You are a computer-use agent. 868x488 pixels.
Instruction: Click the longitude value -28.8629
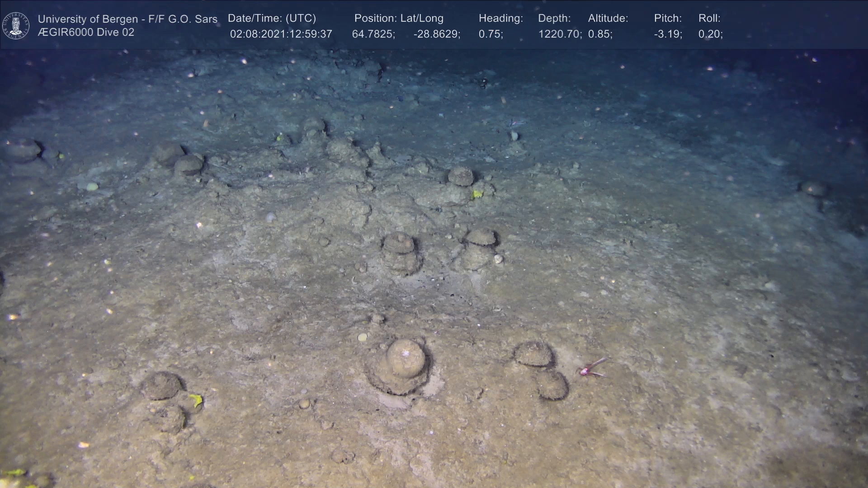pos(436,34)
